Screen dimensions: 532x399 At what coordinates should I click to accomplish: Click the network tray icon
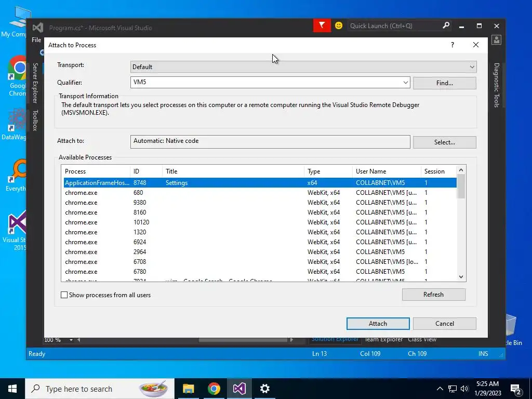tap(453, 389)
